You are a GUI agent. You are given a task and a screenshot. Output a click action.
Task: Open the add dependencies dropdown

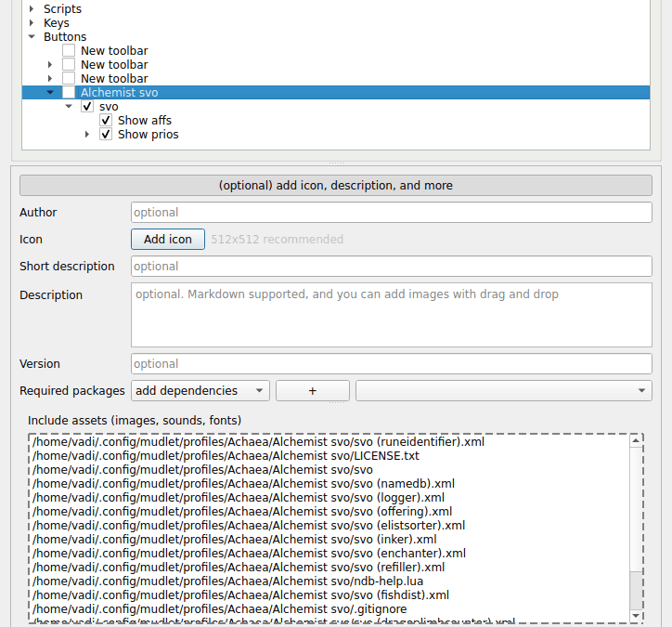point(200,391)
